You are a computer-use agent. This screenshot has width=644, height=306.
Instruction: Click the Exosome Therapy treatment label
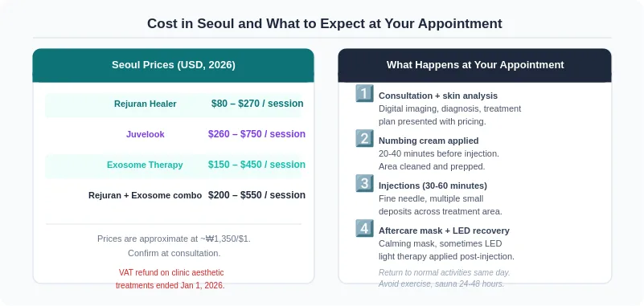[x=145, y=165]
